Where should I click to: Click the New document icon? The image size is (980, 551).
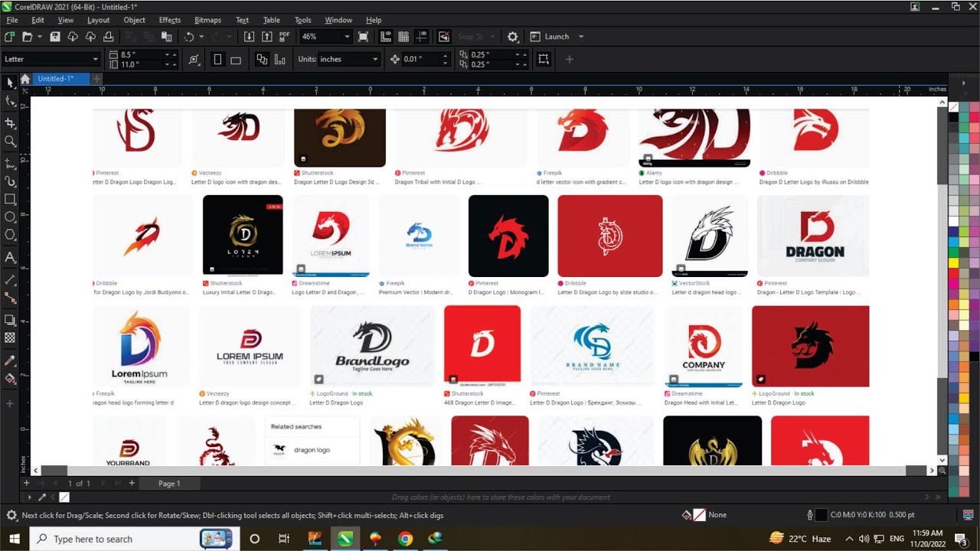tap(9, 37)
